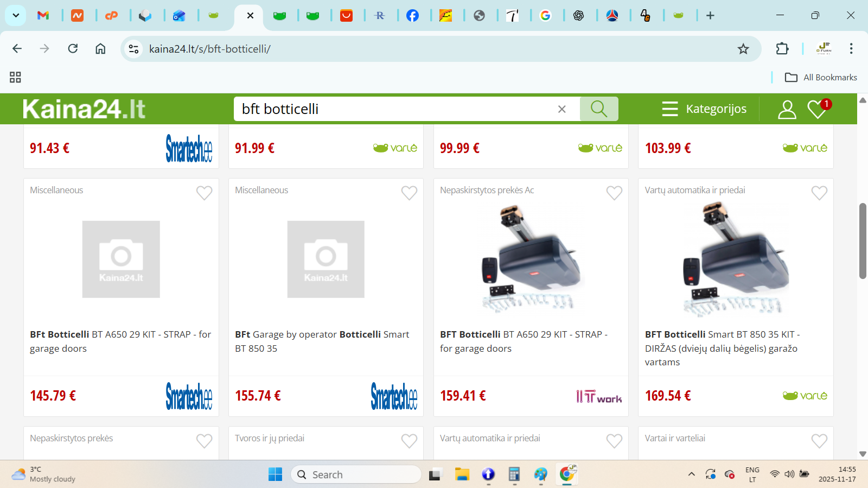Open the BT A650 29 KIT title above 159.41 €
Viewport: 868px width, 488px height.
(524, 341)
